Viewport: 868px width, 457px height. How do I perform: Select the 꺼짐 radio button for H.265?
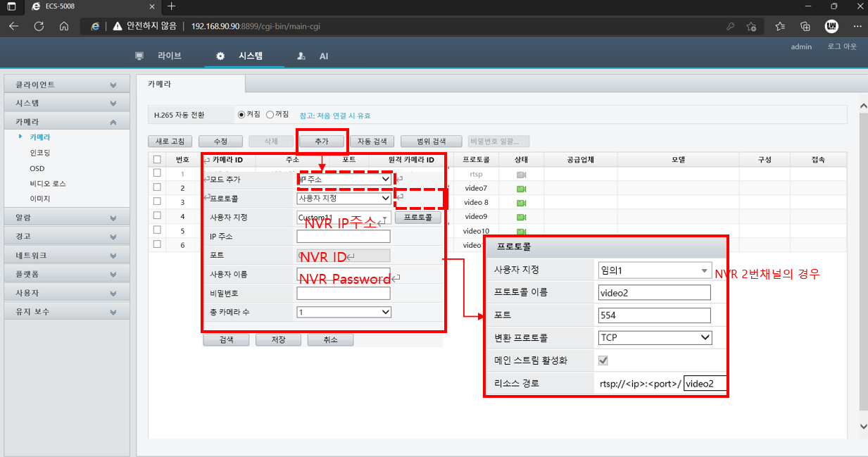(x=270, y=115)
